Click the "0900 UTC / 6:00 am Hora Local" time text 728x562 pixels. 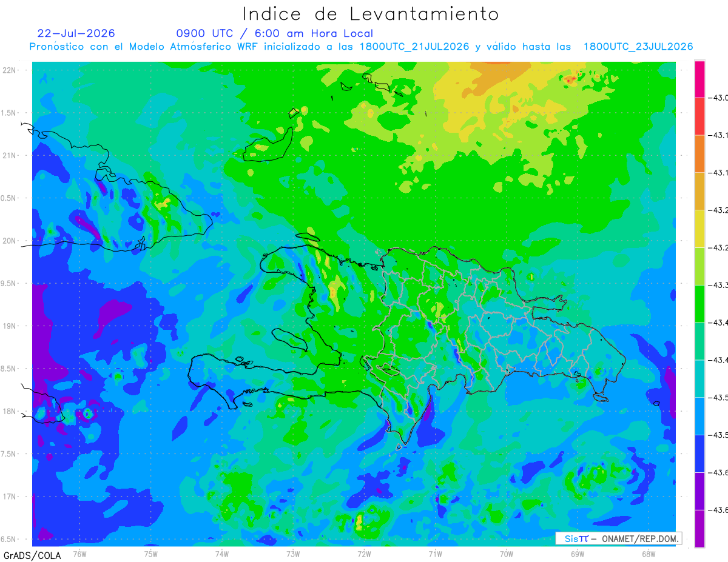[x=274, y=33]
